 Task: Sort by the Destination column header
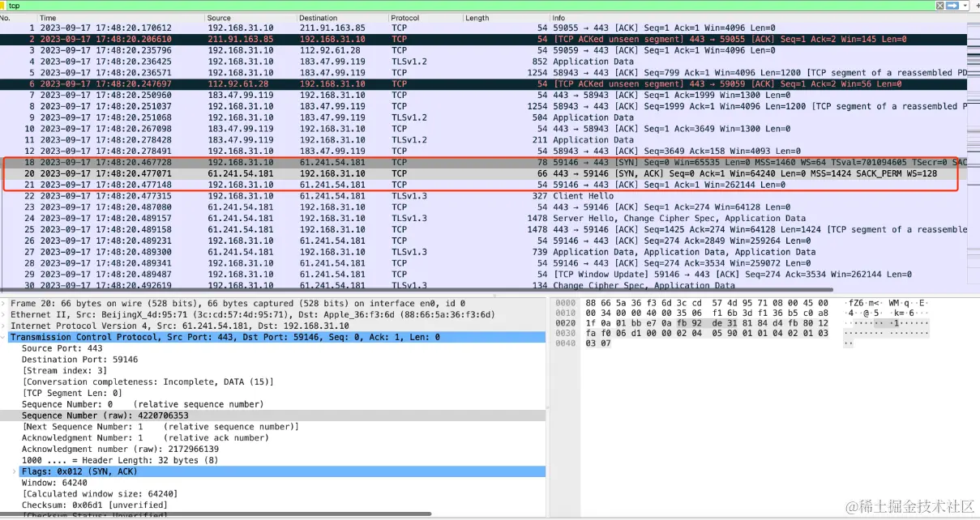tap(343, 18)
